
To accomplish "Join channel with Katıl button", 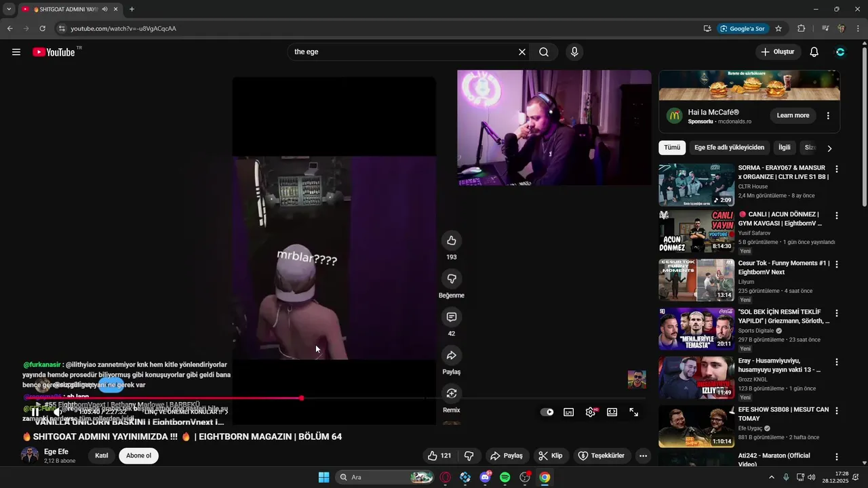I will [102, 455].
